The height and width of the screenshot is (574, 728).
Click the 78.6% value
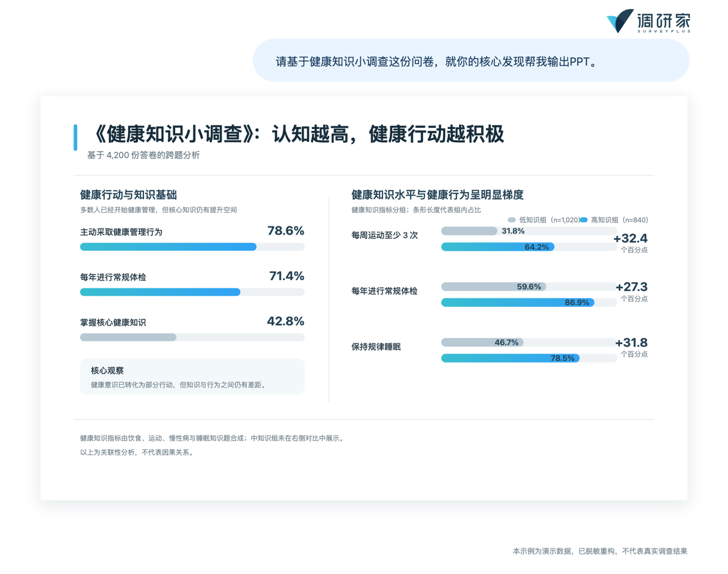point(286,231)
